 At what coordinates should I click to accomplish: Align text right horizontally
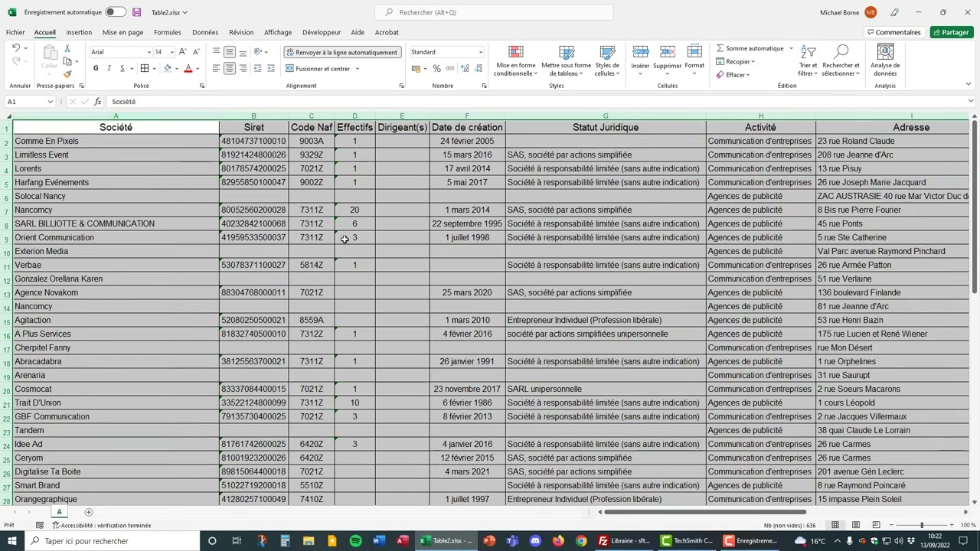point(243,68)
